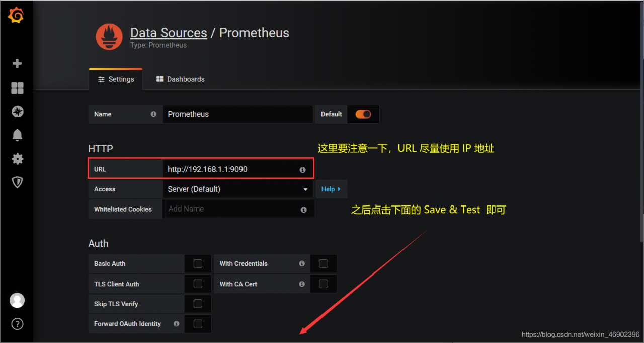Open the user profile avatar
The height and width of the screenshot is (343, 644).
[x=17, y=300]
